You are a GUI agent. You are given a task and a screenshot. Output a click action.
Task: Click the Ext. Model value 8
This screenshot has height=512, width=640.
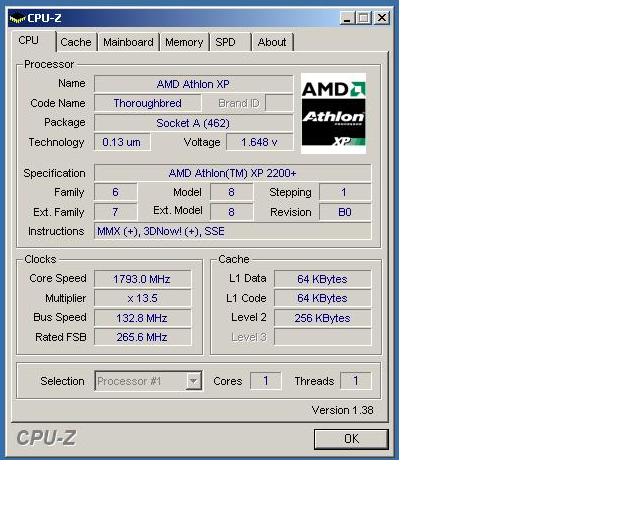[231, 212]
